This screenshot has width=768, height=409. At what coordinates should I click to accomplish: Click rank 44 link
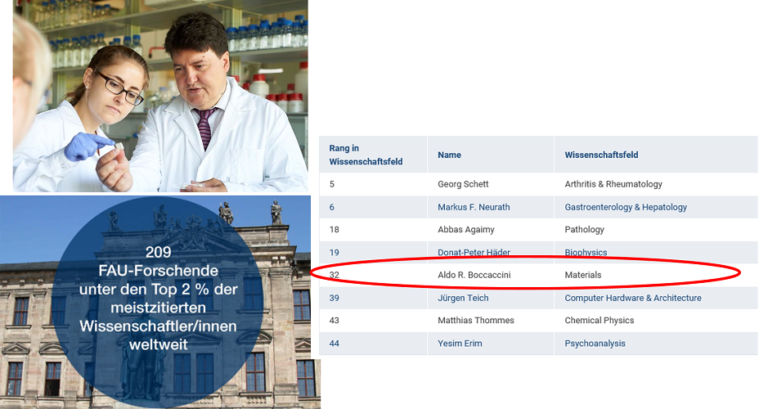tap(334, 343)
